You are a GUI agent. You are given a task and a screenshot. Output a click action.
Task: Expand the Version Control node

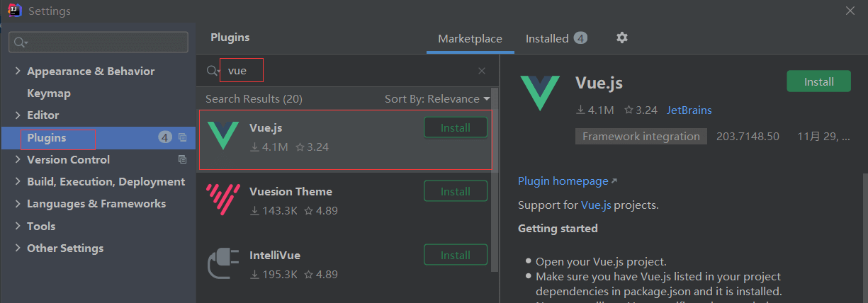18,160
